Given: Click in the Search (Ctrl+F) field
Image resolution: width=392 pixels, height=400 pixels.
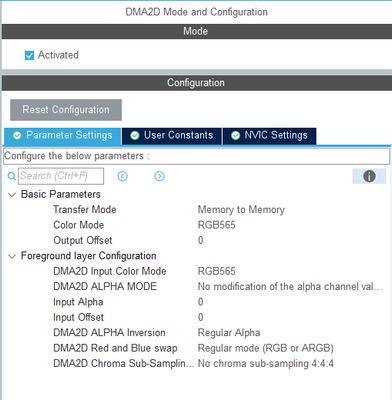Looking at the screenshot, I should click(x=61, y=176).
